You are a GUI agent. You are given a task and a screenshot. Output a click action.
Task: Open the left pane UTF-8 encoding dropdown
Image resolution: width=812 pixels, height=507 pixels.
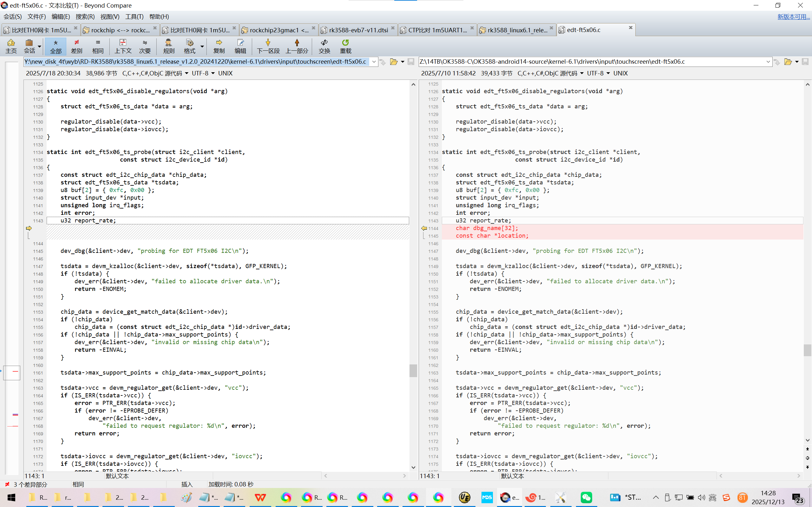click(x=213, y=74)
